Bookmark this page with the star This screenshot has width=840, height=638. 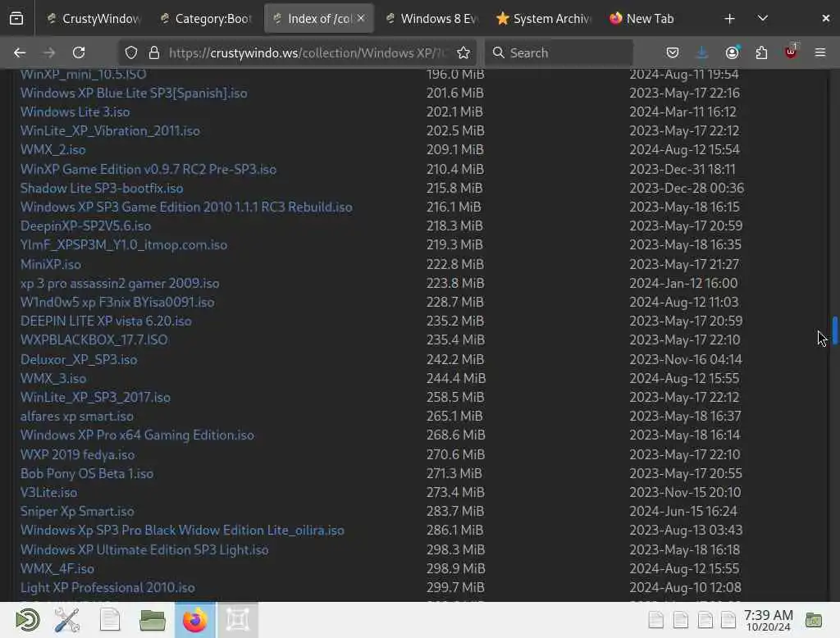(x=463, y=52)
